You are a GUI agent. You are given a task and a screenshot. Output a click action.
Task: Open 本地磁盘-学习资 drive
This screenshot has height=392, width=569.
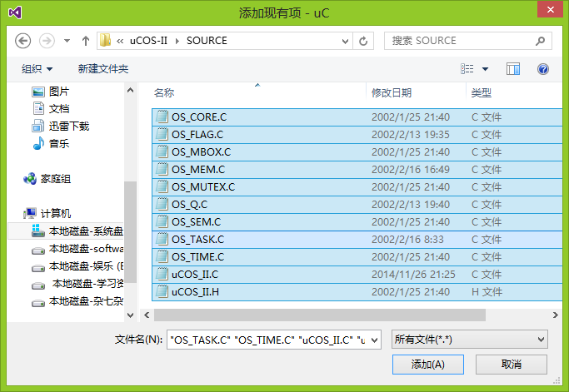[77, 284]
